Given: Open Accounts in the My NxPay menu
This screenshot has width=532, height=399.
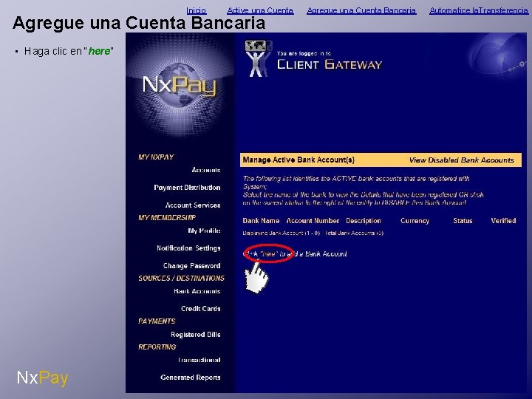Looking at the screenshot, I should (x=206, y=170).
